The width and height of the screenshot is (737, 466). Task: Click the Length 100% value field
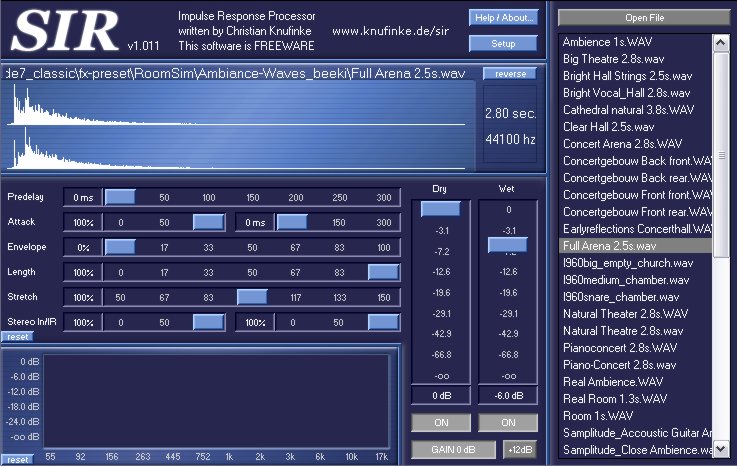tap(83, 272)
